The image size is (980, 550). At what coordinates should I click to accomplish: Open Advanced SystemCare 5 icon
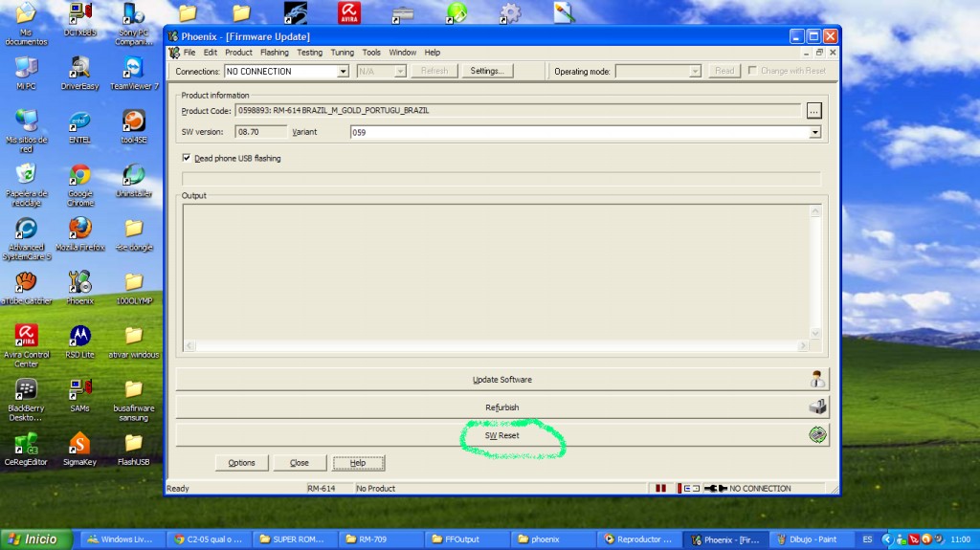(26, 239)
